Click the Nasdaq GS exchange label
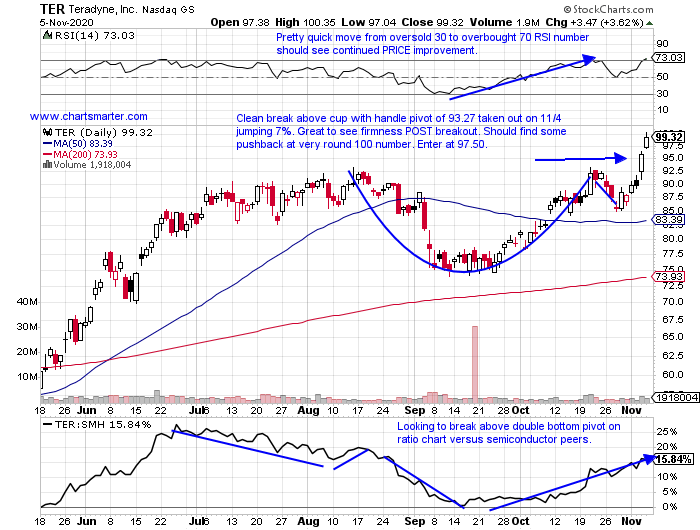 click(x=168, y=9)
